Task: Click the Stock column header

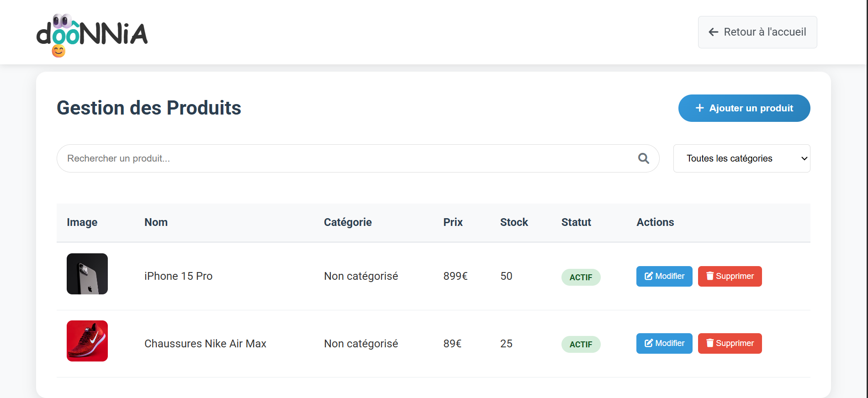Action: pos(514,222)
